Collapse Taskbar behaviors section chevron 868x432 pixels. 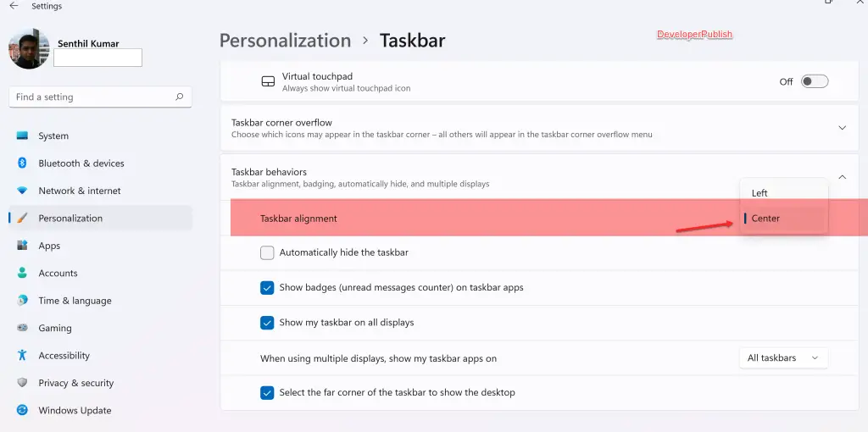point(842,177)
